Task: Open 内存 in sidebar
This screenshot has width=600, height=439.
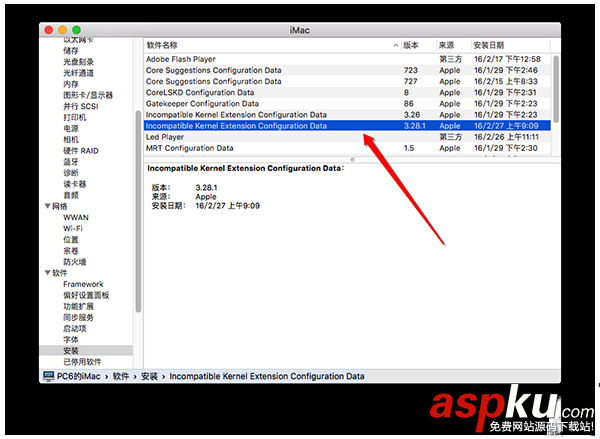Action: tap(71, 84)
